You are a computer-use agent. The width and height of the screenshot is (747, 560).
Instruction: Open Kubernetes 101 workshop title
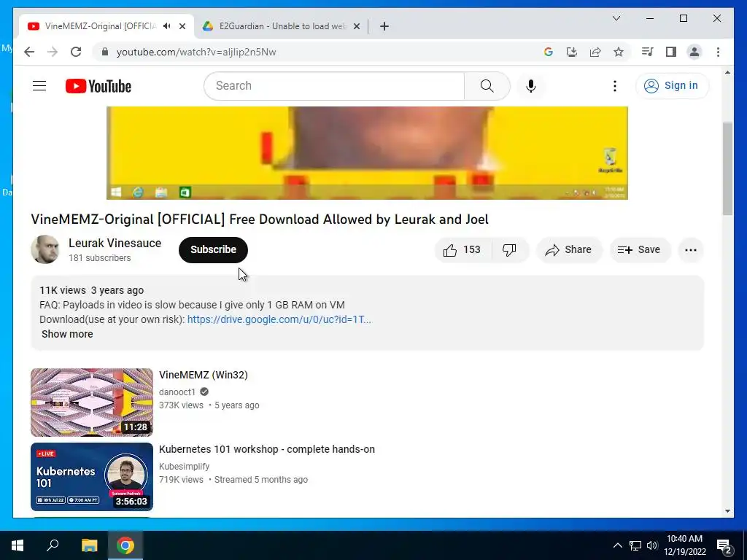coord(267,449)
